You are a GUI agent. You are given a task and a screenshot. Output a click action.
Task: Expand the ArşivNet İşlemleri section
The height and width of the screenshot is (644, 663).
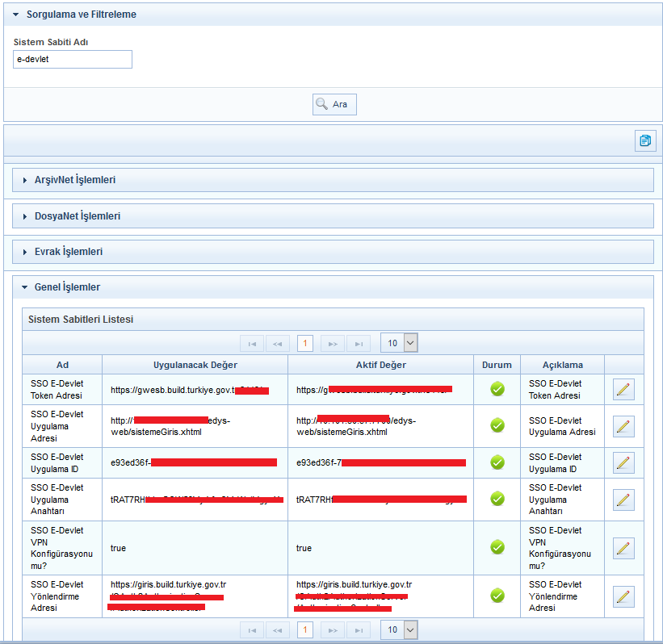click(74, 180)
